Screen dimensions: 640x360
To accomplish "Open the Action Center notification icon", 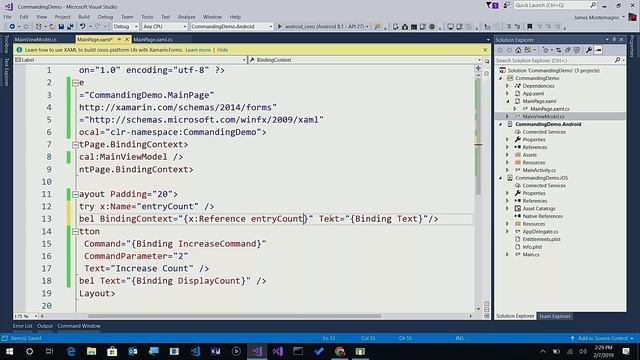I will coord(626,351).
